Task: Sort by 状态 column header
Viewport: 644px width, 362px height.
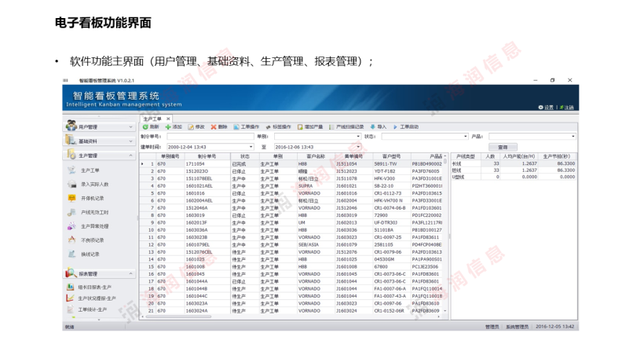Action: [x=245, y=156]
